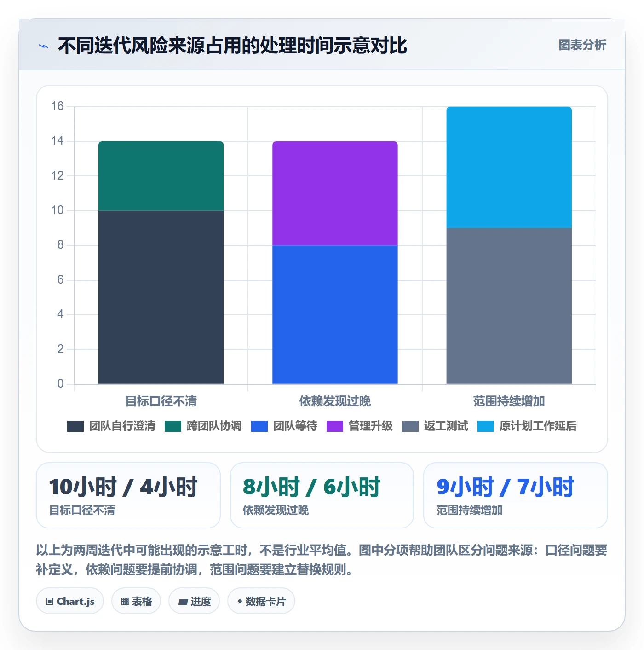Click the 进度 tag chip
This screenshot has height=650, width=644.
(x=194, y=601)
